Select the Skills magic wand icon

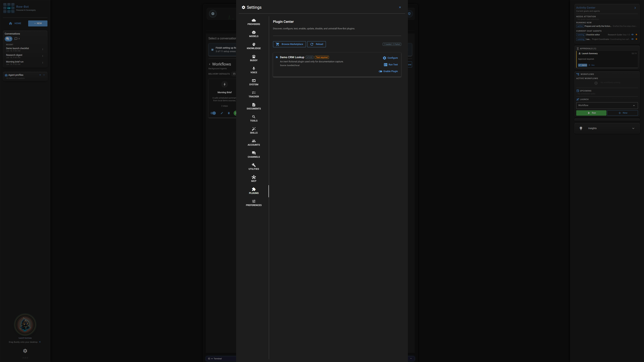[254, 129]
